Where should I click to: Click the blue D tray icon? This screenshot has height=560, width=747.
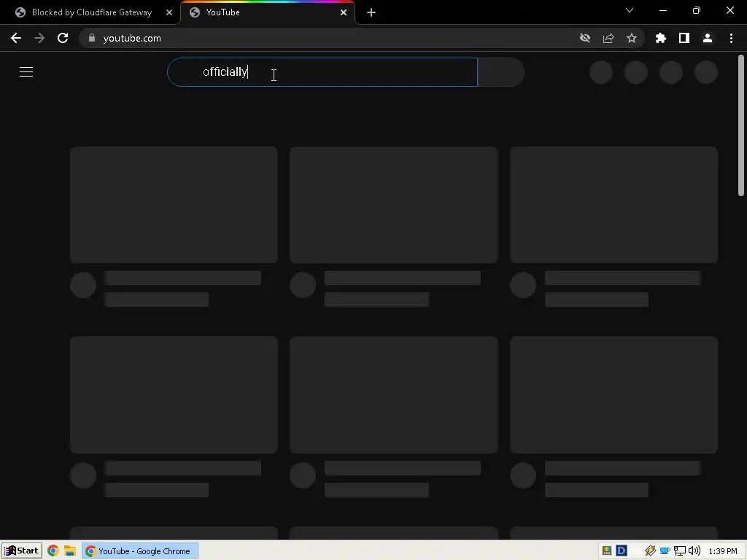point(622,551)
